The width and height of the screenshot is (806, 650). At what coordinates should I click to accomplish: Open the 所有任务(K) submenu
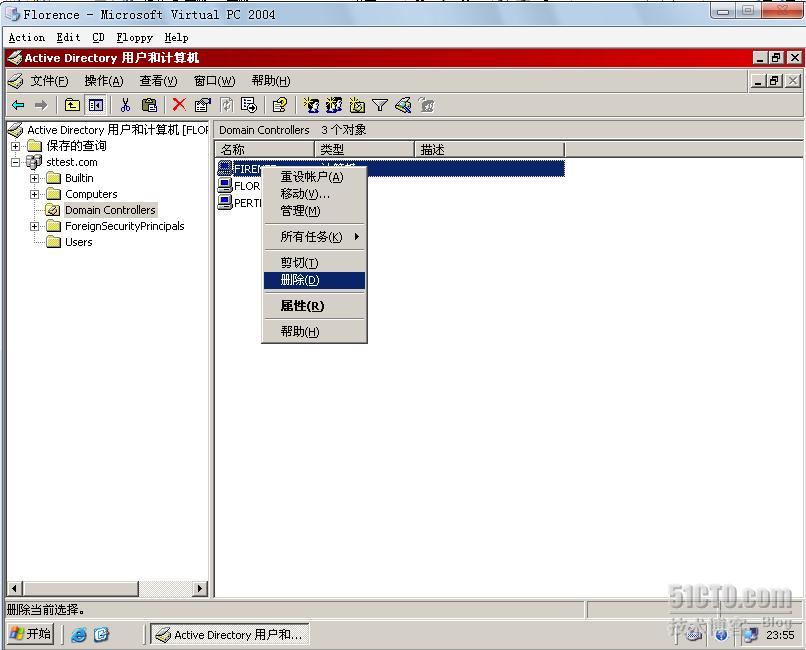[x=315, y=236]
